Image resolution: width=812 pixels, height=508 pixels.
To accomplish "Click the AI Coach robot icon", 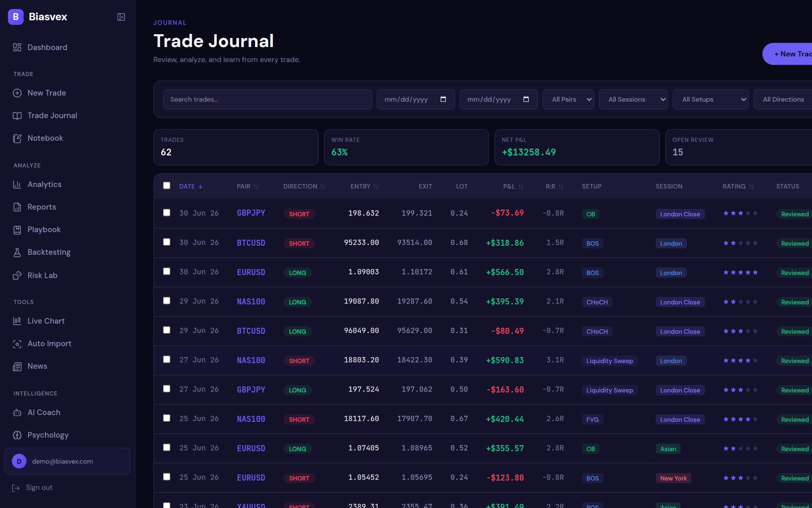I will tap(17, 412).
